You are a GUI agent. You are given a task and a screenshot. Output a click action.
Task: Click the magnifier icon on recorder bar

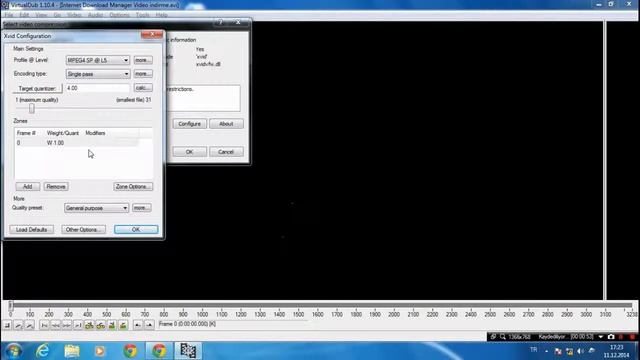pyautogui.click(x=503, y=337)
